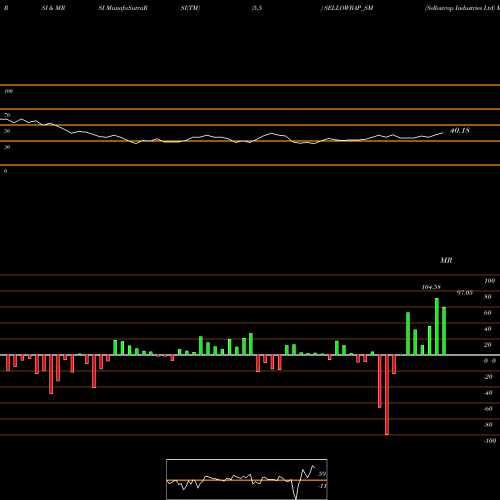Click the -11 value in the mini chart
This screenshot has width=500, height=500.
point(322,486)
